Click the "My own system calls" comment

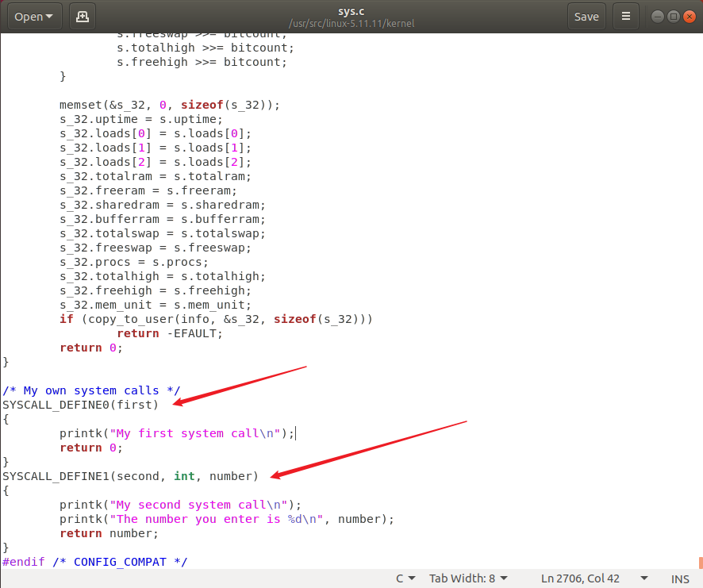(x=91, y=390)
